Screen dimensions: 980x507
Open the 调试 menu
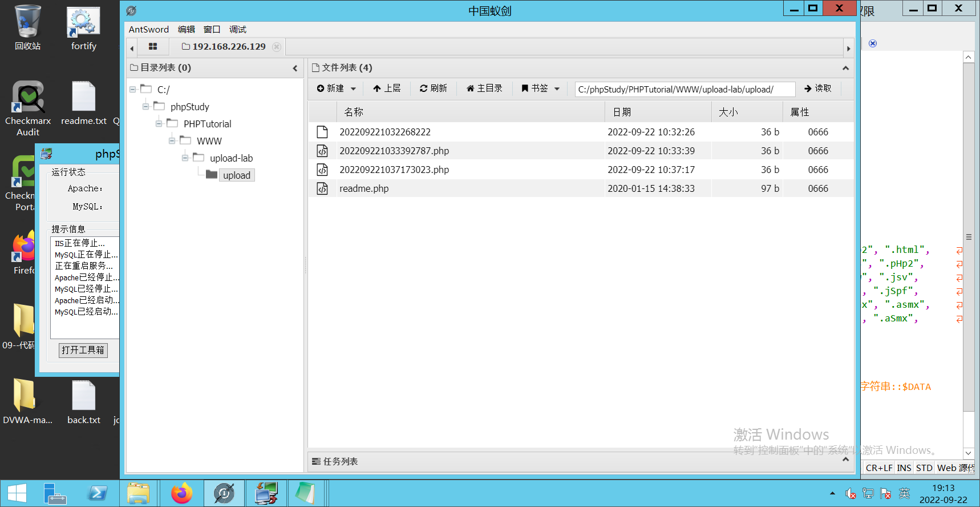coord(237,30)
